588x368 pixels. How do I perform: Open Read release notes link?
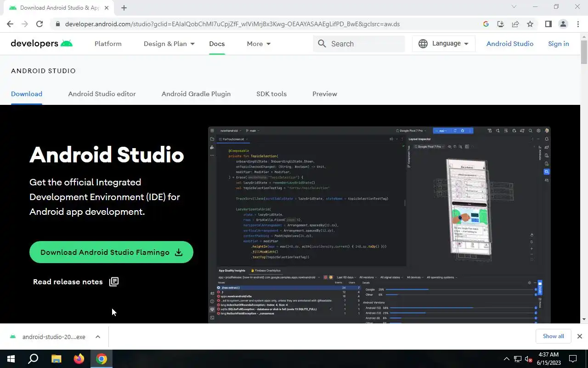76,282
